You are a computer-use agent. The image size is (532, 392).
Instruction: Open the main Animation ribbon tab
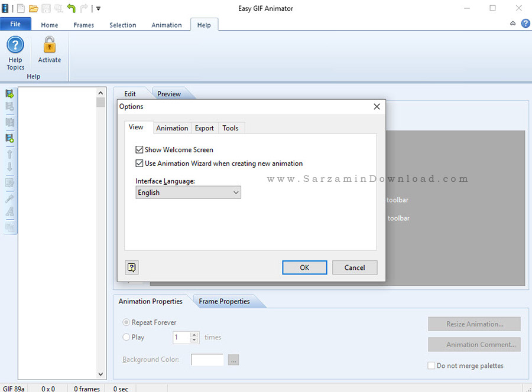pos(167,25)
